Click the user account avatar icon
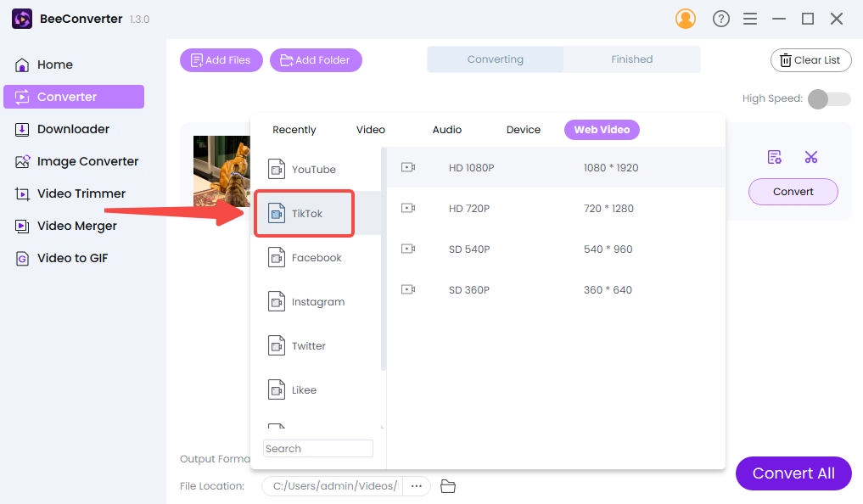 click(x=686, y=19)
